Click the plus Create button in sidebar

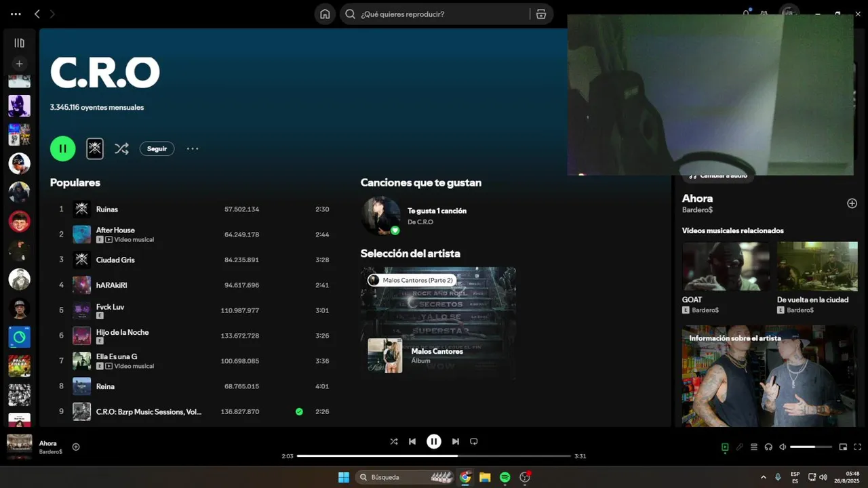[19, 64]
